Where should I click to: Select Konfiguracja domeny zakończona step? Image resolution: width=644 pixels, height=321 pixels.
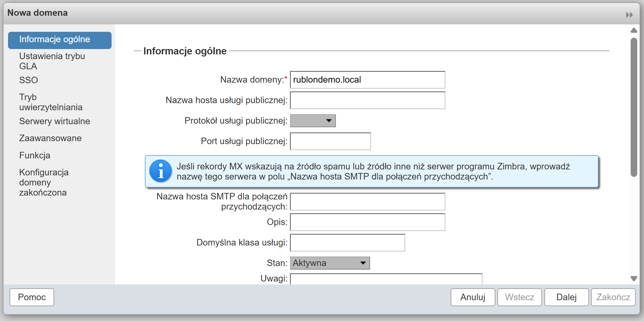coord(44,182)
